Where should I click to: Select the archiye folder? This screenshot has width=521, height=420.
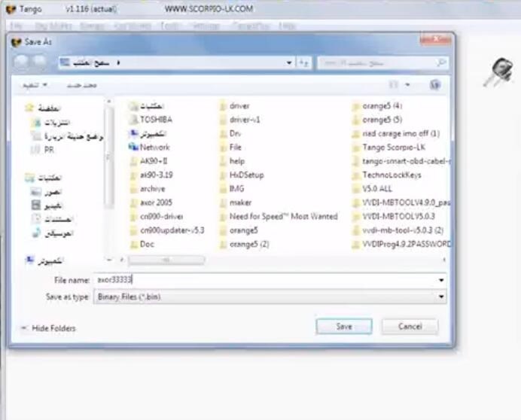click(148, 189)
